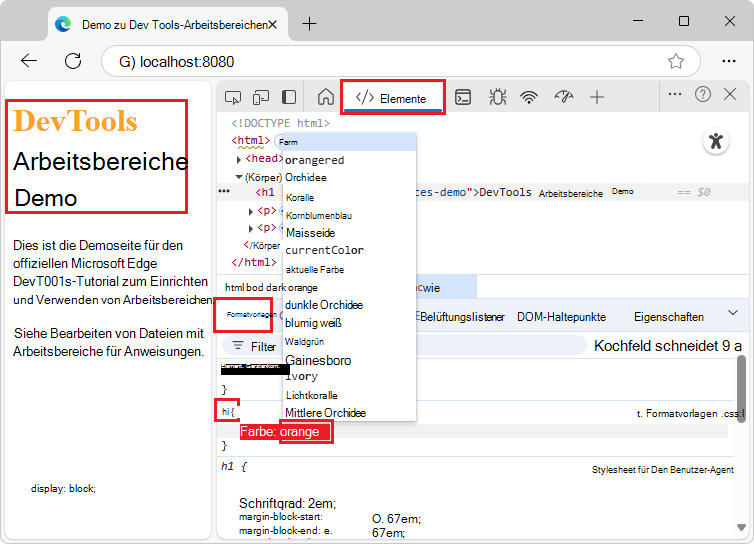Pick Waldgrün in the suggestion list
The width and height of the screenshot is (754, 544).
coord(349,342)
